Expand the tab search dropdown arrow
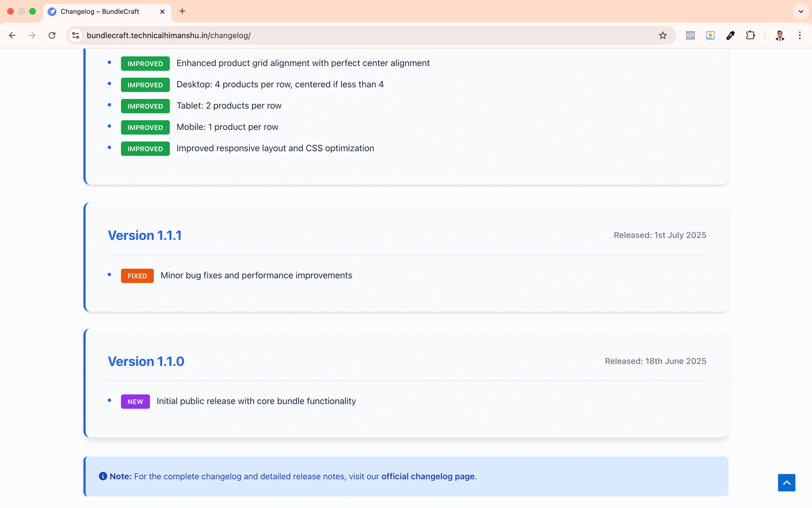The image size is (812, 508). (801, 11)
